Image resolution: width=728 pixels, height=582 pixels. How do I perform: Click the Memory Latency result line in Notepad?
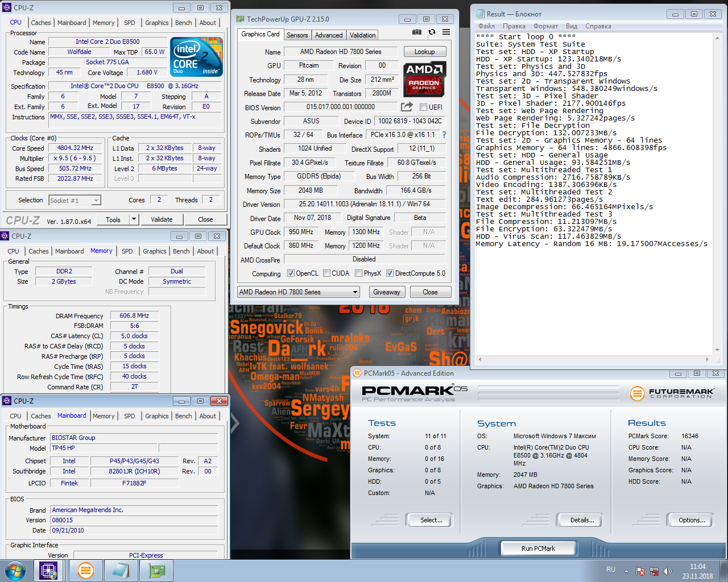[x=591, y=244]
